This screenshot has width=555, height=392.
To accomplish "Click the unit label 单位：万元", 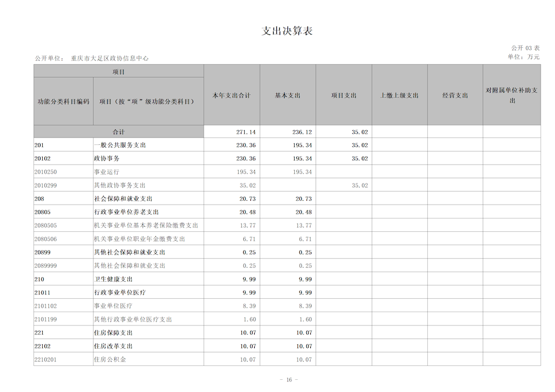I will pos(523,57).
